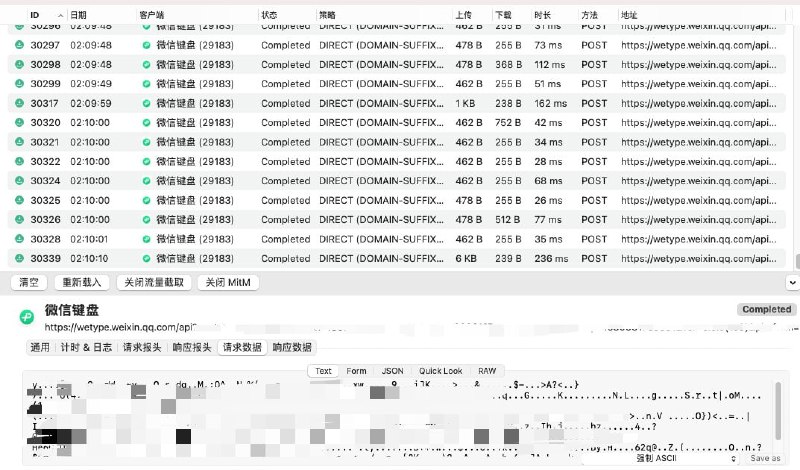Click the Save as button
The width and height of the screenshot is (800, 470).
click(x=765, y=458)
